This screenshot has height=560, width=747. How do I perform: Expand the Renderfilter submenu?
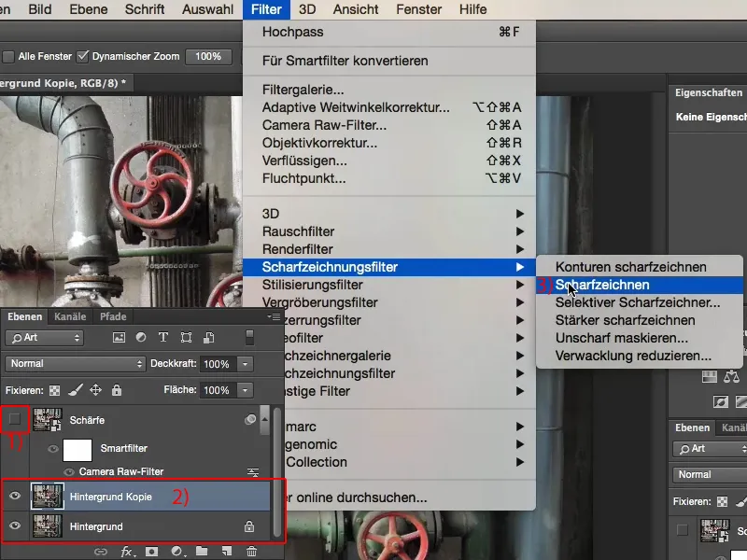tap(389, 249)
